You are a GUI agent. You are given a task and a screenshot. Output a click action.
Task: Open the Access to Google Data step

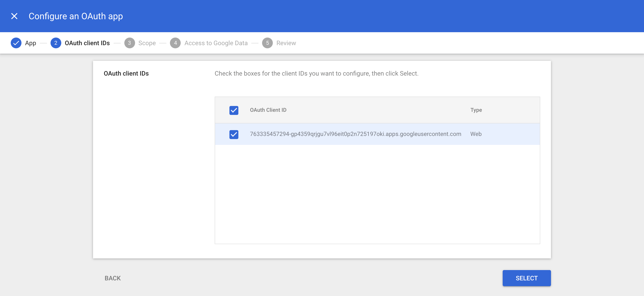tap(216, 43)
